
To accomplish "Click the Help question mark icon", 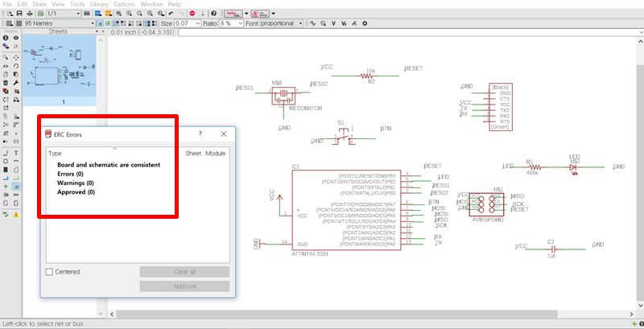I will (213, 14).
